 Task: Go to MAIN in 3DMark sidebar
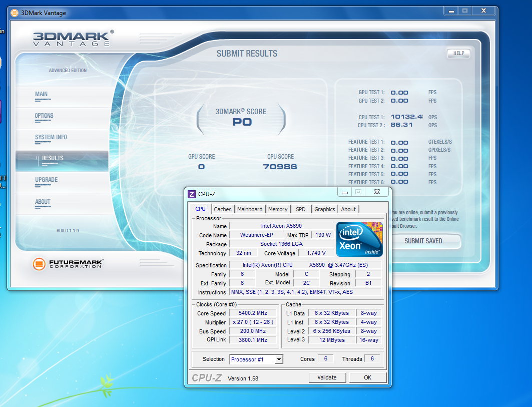(62, 97)
